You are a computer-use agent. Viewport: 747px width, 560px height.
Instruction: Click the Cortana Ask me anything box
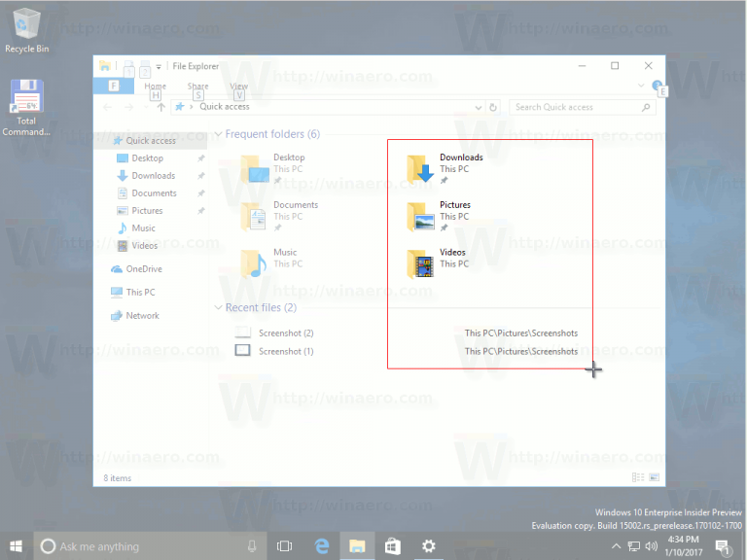click(x=150, y=546)
